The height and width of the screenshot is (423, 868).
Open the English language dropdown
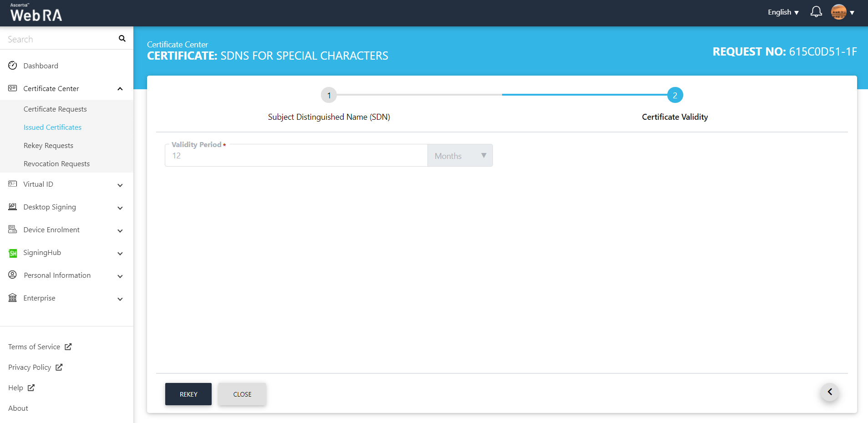point(783,12)
